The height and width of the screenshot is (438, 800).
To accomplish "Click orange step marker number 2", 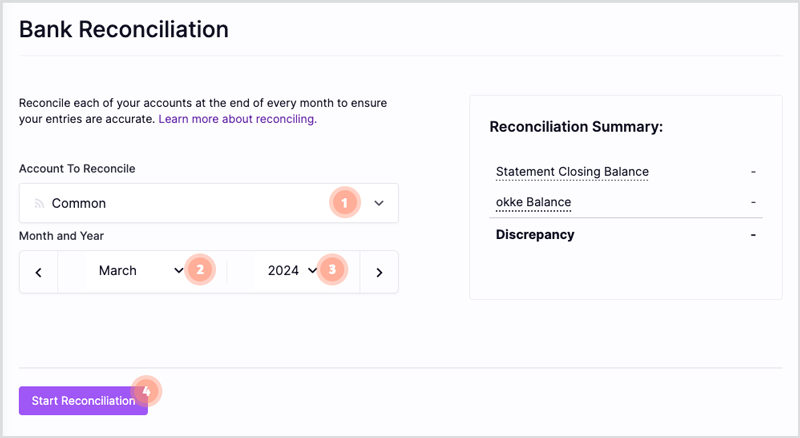I will [200, 269].
